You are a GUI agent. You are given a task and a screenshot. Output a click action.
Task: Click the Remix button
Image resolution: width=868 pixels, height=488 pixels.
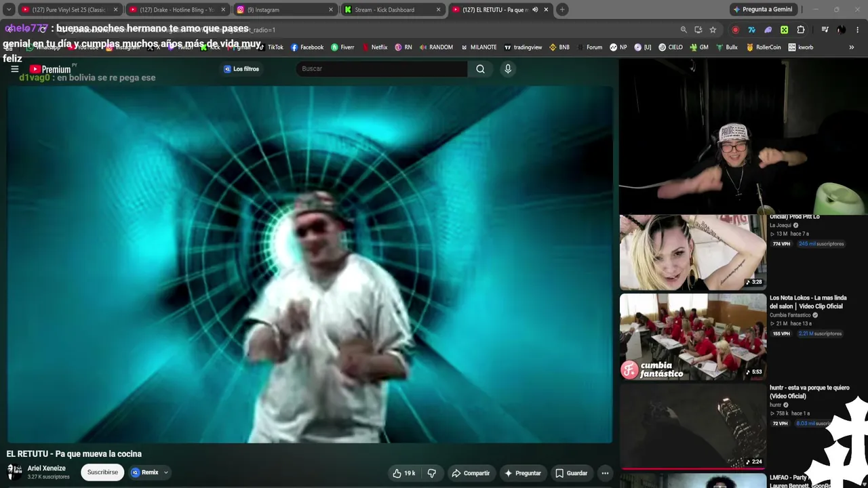(145, 472)
